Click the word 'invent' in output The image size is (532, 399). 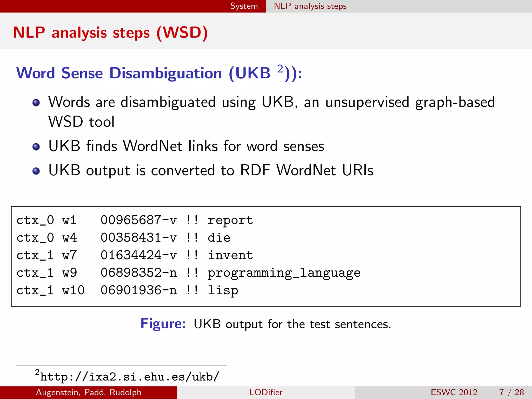(230, 255)
